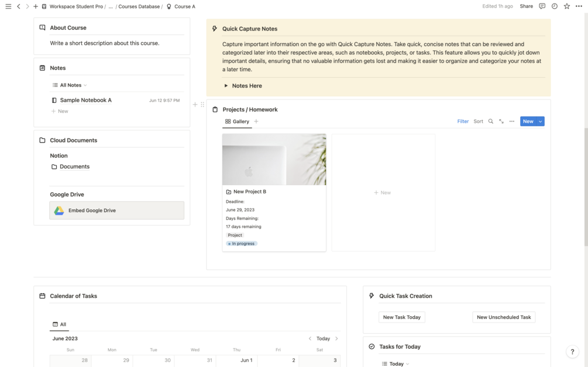Open the sidebar hamburger menu

8,6
